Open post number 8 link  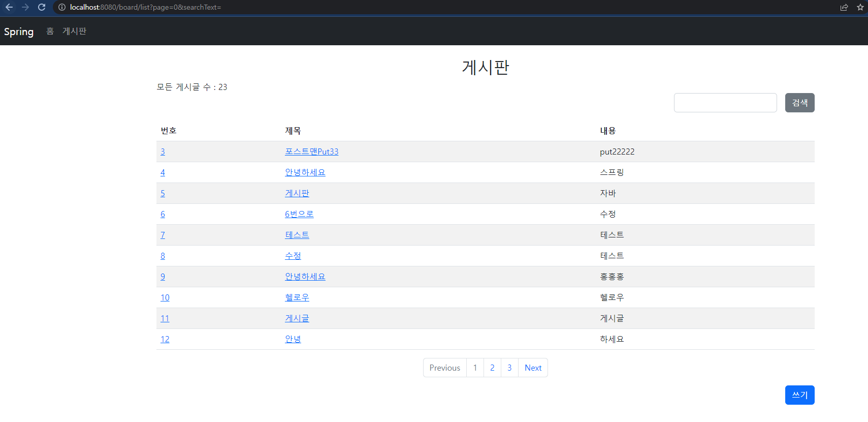point(163,256)
